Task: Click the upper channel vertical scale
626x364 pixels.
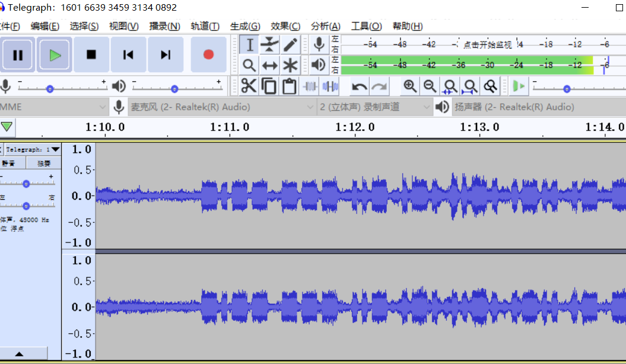Action: coord(79,196)
